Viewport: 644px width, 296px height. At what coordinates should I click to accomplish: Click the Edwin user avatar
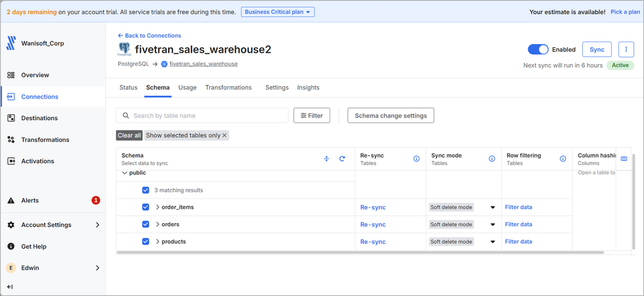pos(11,268)
